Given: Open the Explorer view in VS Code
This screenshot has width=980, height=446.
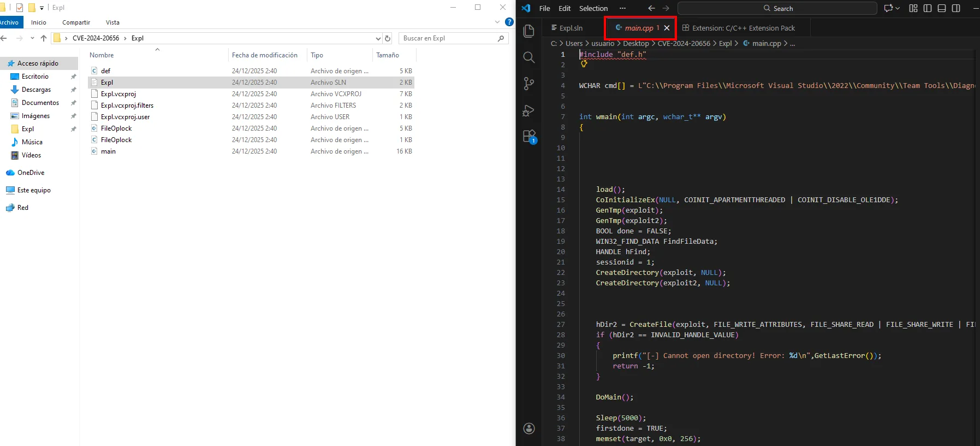Looking at the screenshot, I should pos(528,31).
